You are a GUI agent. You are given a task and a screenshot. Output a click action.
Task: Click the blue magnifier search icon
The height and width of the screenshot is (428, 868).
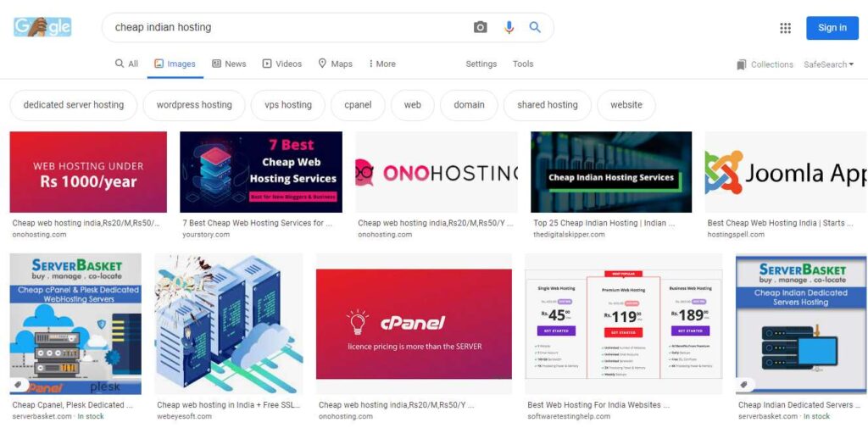pyautogui.click(x=535, y=27)
